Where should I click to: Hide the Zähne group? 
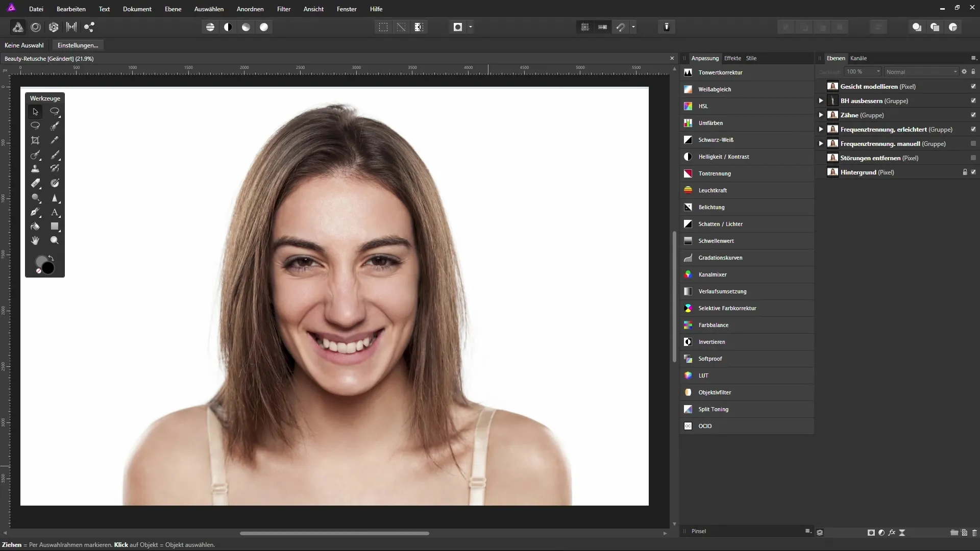tap(973, 115)
